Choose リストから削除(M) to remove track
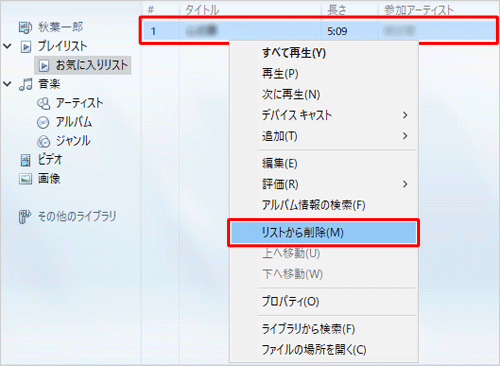 [324, 232]
